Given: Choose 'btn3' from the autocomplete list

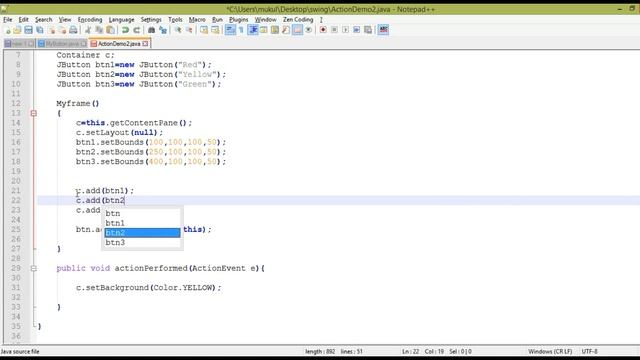Looking at the screenshot, I should pyautogui.click(x=142, y=242).
